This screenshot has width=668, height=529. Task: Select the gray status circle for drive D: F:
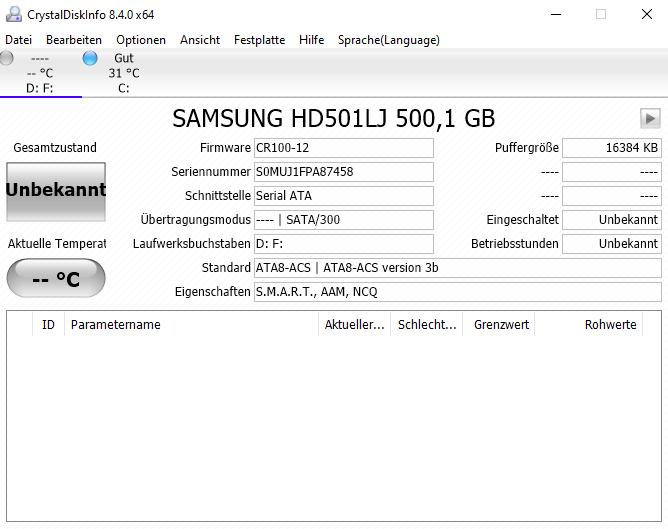pyautogui.click(x=6, y=58)
